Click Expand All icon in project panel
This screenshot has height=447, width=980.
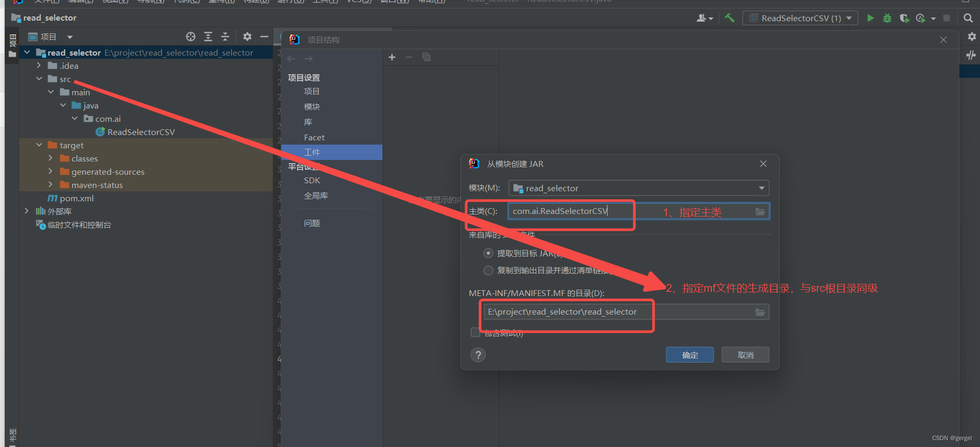pyautogui.click(x=208, y=37)
